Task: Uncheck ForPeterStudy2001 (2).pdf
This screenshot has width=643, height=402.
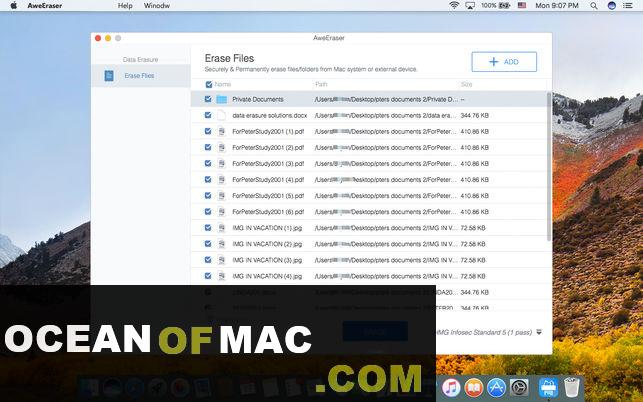Action: (208, 147)
